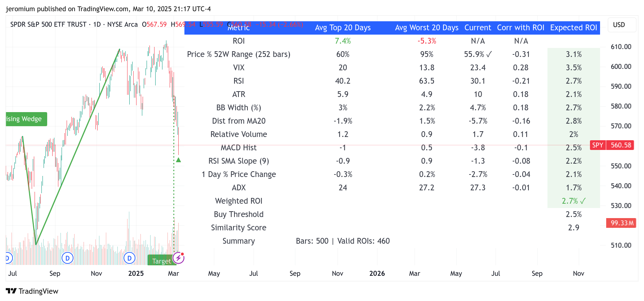
Task: Click the Dist from MA20 row label
Action: (239, 121)
